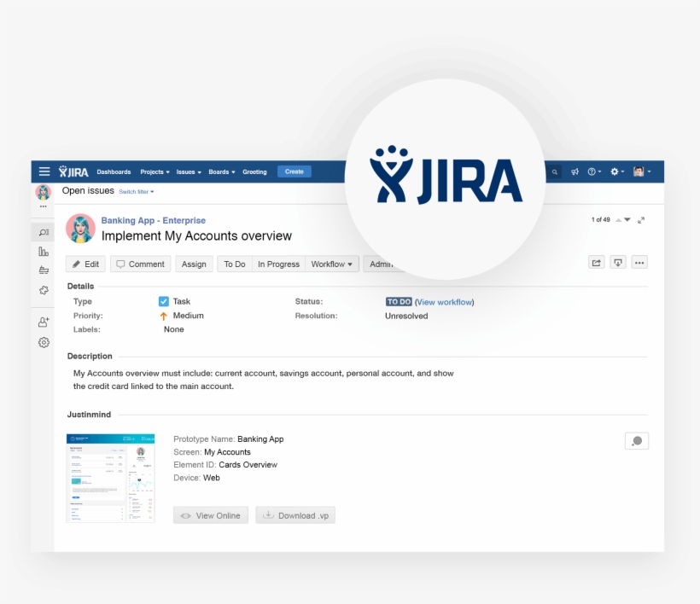Viewport: 700px width, 604px height.
Task: Click the Jira logo in the navigation bar
Action: click(73, 171)
